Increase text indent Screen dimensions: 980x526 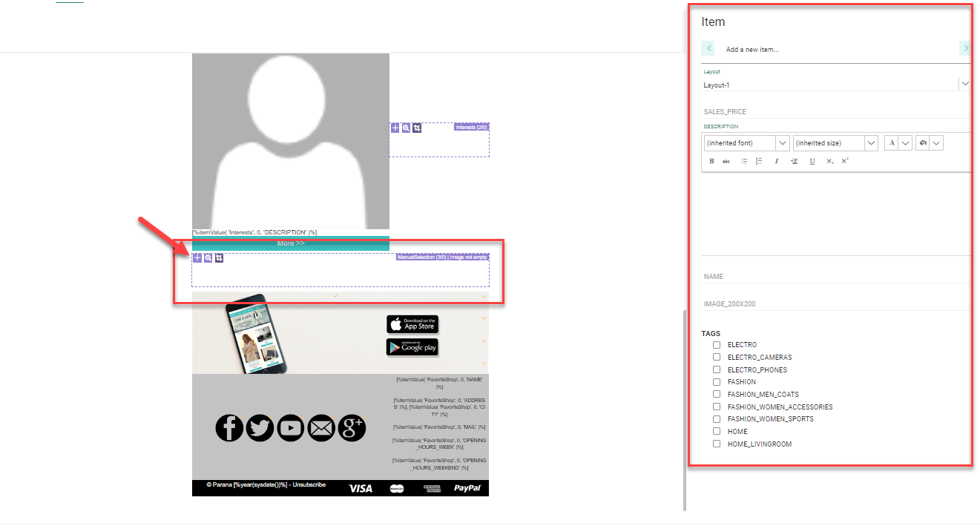(795, 161)
